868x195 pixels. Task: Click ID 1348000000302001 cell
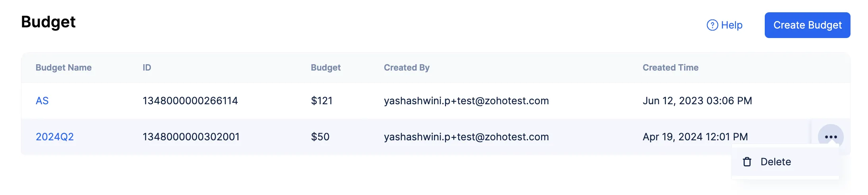[x=191, y=137]
